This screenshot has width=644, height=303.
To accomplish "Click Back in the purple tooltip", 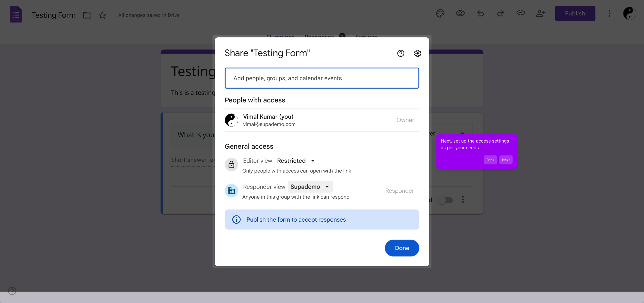I will 490,160.
